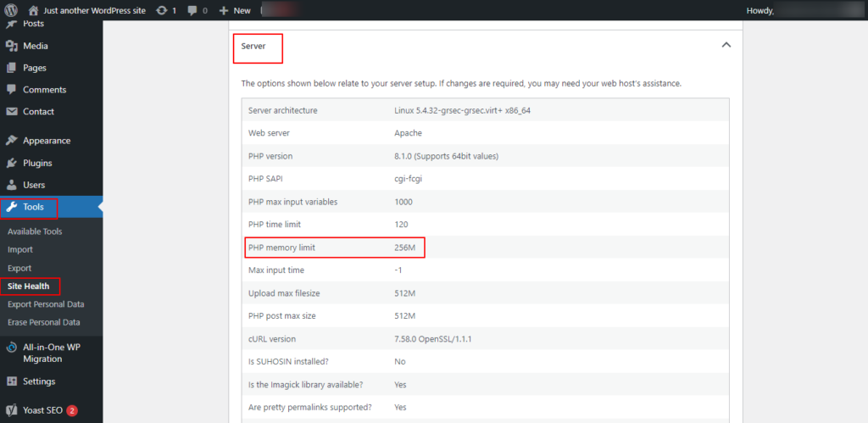Collapse the Server section chevron

point(726,45)
